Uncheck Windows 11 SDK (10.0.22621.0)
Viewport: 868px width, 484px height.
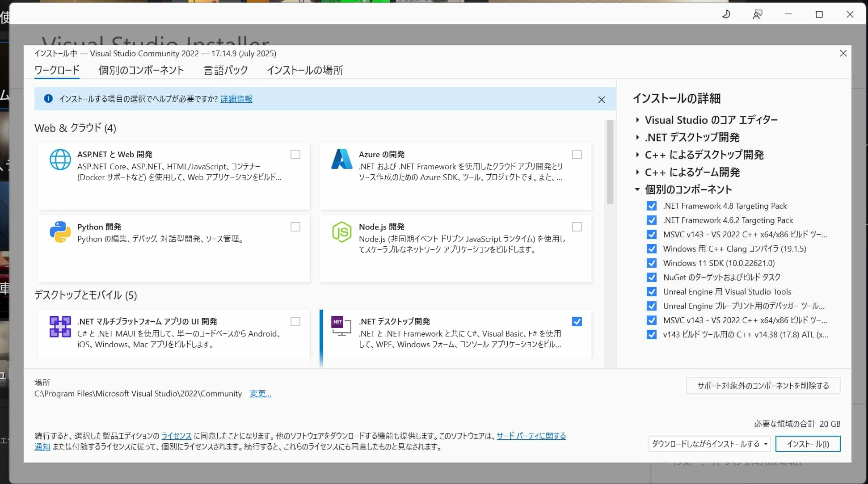tap(651, 263)
